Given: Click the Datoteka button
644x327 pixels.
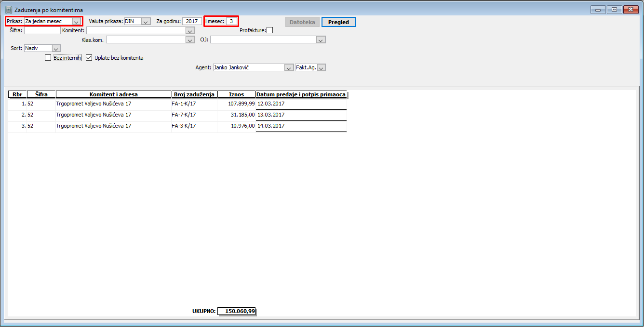Looking at the screenshot, I should pos(302,22).
